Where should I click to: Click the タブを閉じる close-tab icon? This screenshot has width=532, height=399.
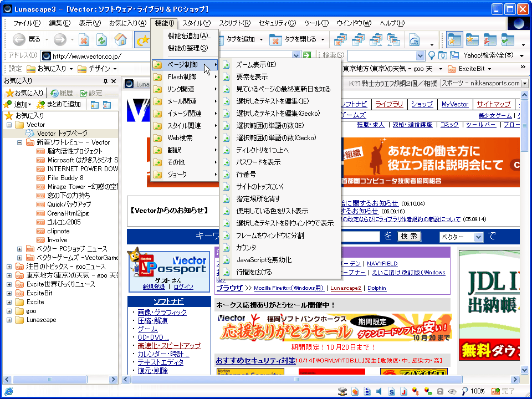click(x=275, y=40)
